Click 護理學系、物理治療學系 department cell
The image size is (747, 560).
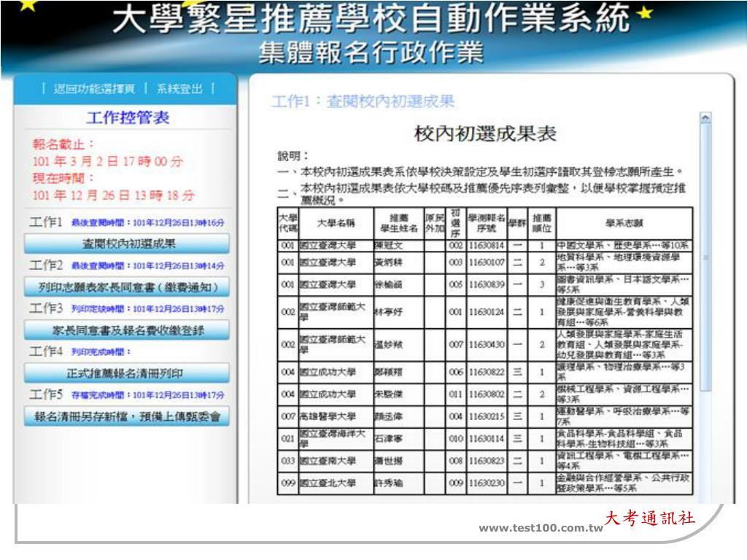[624, 372]
